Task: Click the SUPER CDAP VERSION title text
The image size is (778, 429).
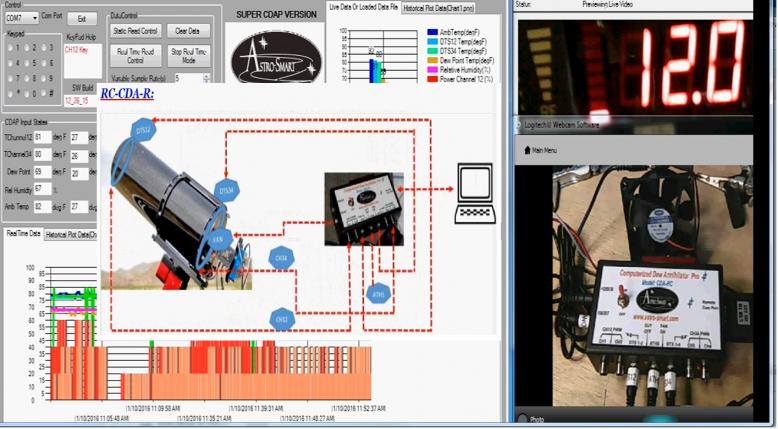Action: tap(276, 14)
